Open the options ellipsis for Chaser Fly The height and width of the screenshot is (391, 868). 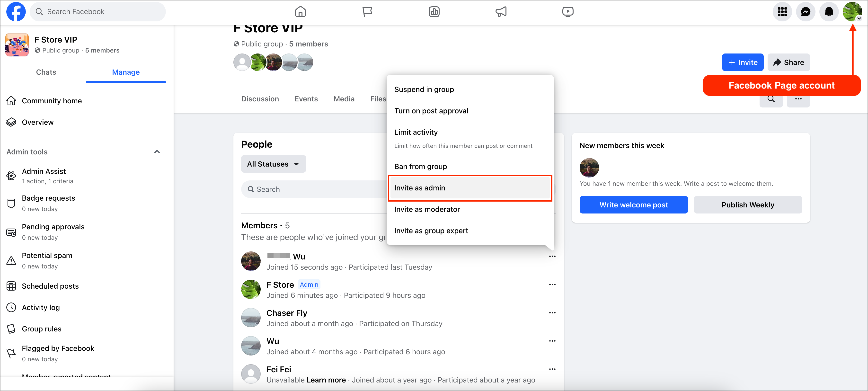click(x=552, y=313)
